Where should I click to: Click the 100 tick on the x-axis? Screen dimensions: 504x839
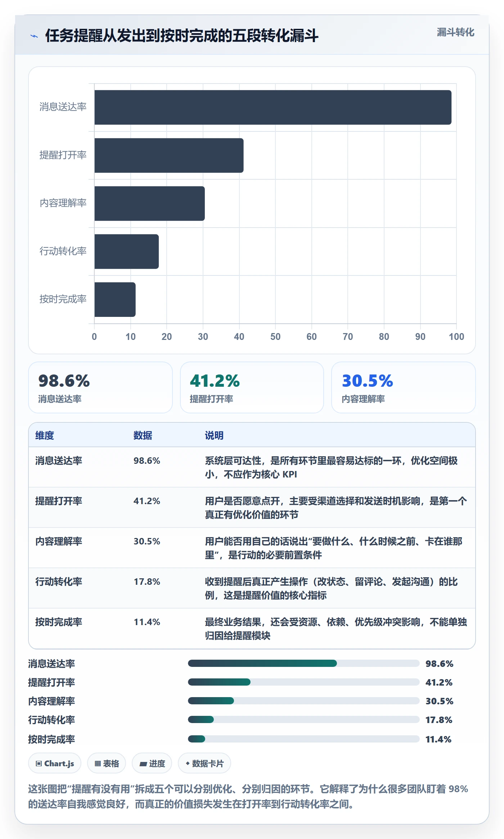pos(456,337)
